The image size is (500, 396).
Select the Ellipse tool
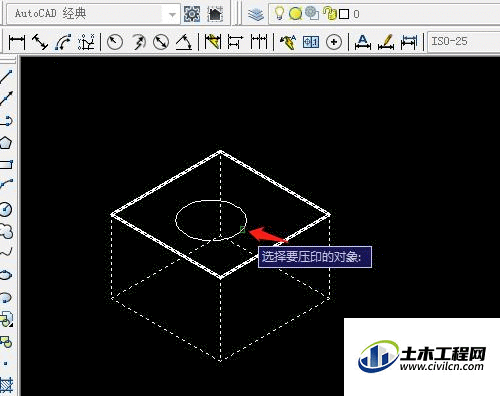(7, 275)
